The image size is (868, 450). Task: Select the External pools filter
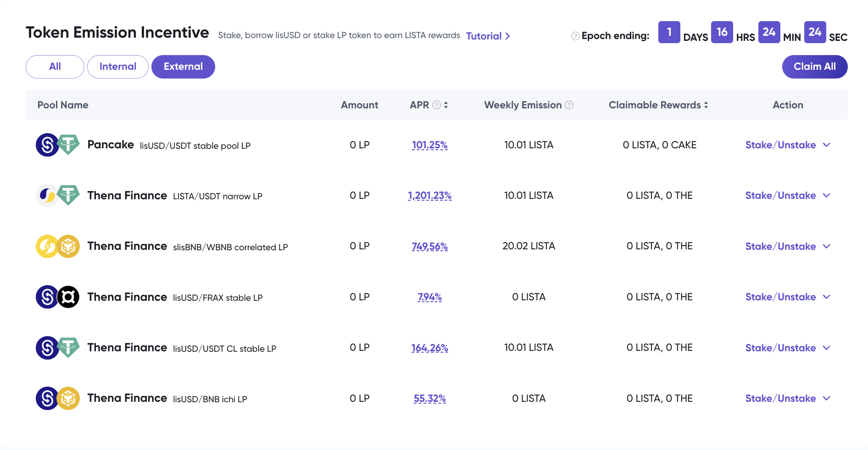pos(183,67)
